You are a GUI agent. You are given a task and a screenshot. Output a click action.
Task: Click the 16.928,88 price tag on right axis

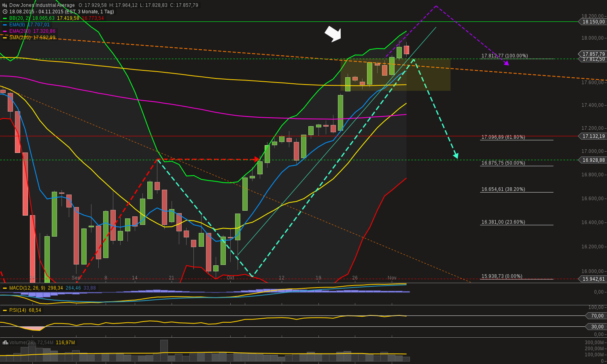point(592,160)
